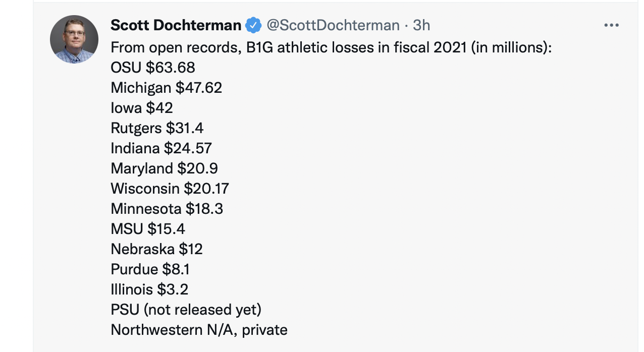Open the @ScottDochterman handle link
Viewport: 644px width, 352px height.
point(333,25)
